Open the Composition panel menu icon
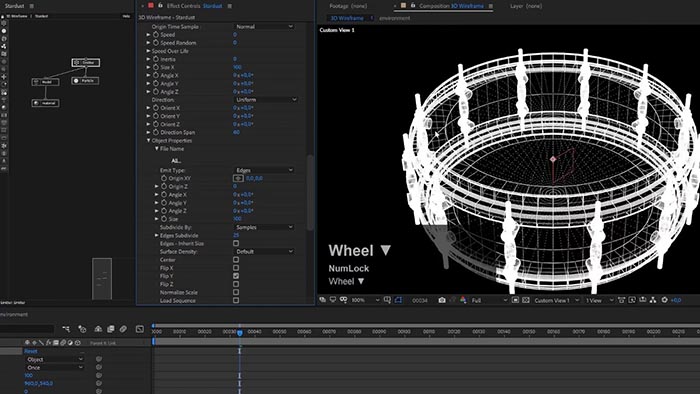 pos(491,6)
